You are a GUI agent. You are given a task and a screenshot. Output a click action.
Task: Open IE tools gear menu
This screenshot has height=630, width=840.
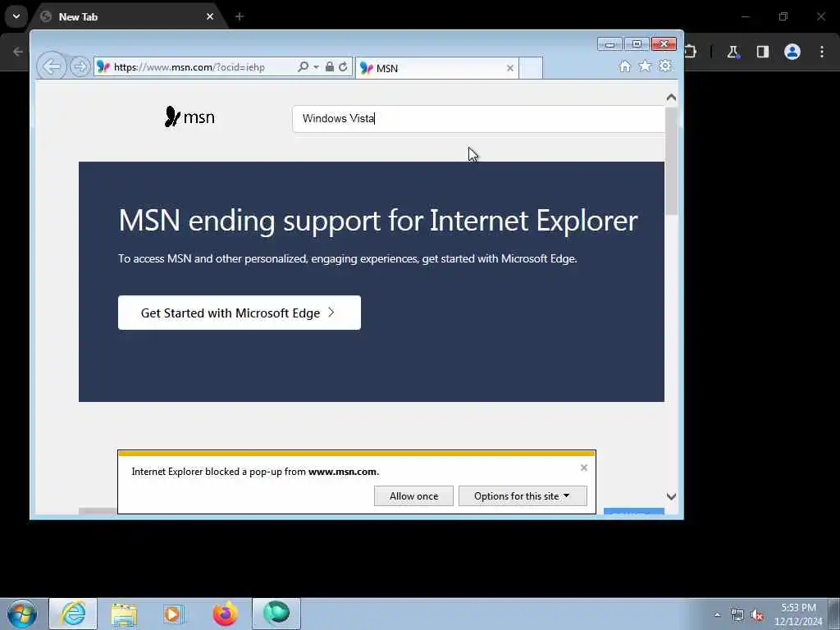664,66
